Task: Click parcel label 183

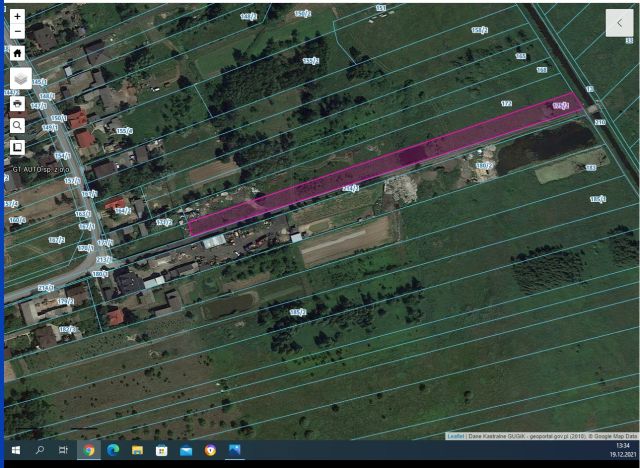Action: [591, 168]
